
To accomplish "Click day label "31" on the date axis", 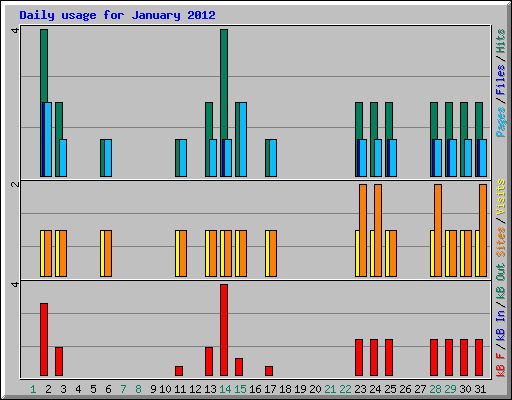I will tap(480, 389).
